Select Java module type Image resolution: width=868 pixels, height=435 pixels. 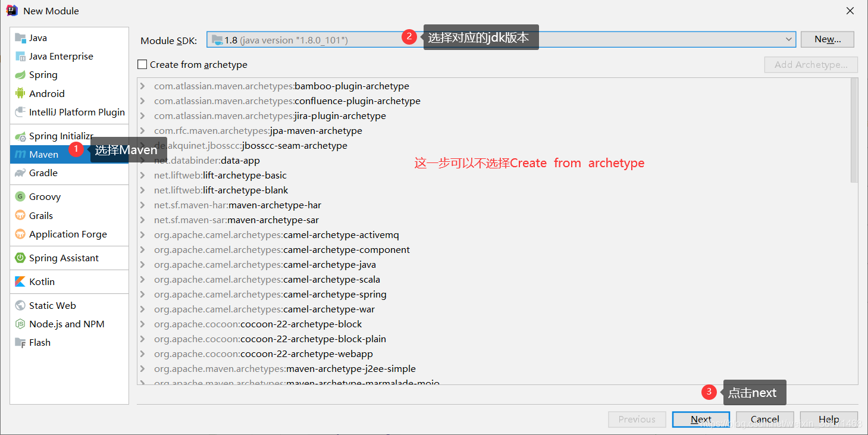pyautogui.click(x=69, y=37)
